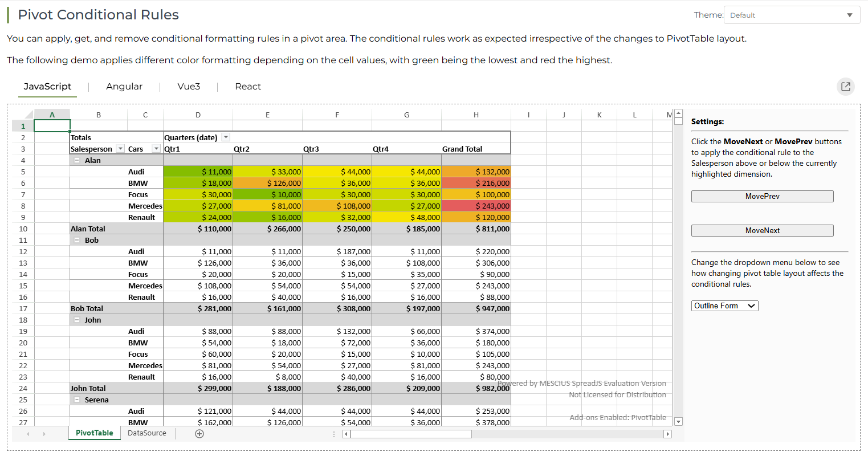Click red Alan Mercedes Grand Total $243,000 cell

[x=476, y=206]
